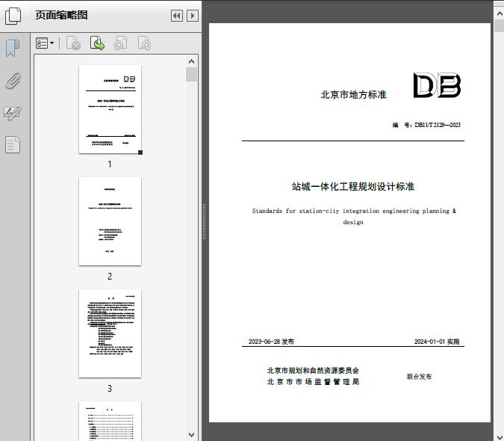
Task: Click the '页面缩略图' panel title
Action: click(x=61, y=15)
